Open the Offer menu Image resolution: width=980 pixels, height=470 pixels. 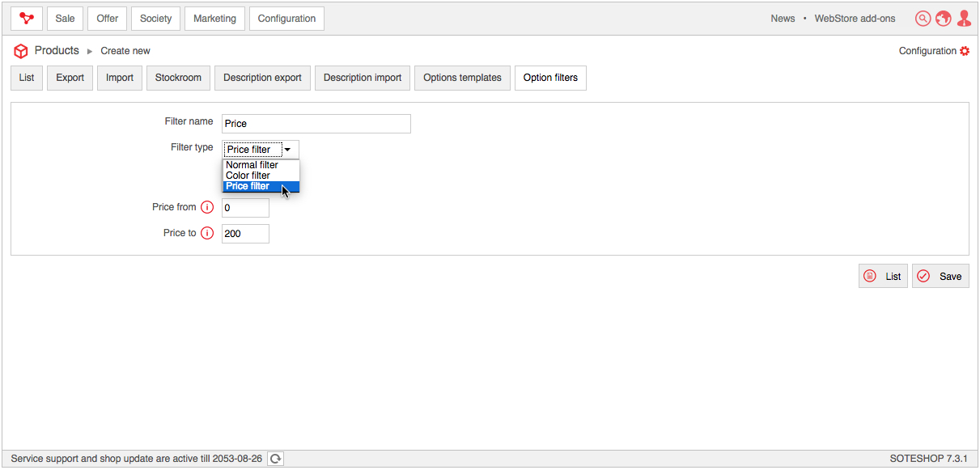[108, 19]
